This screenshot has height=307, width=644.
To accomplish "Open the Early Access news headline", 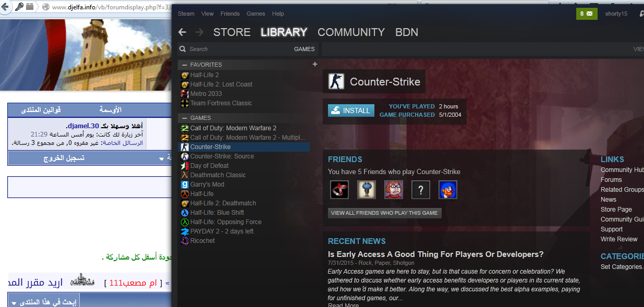I will coord(436,254).
